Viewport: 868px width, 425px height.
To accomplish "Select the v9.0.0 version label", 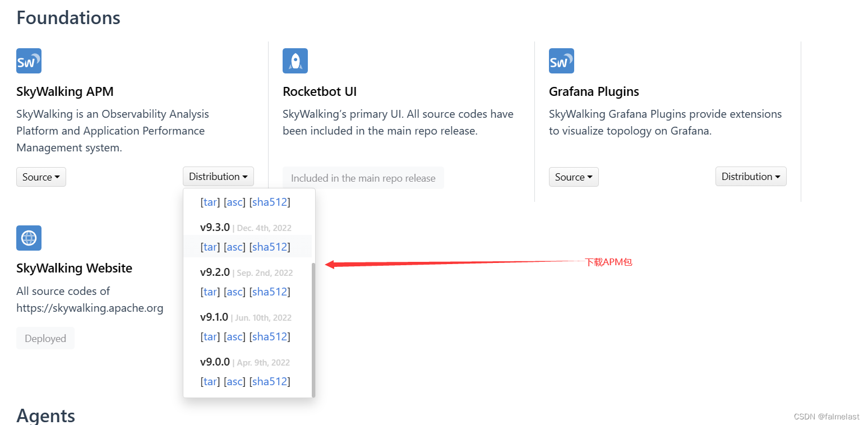I will pos(215,362).
